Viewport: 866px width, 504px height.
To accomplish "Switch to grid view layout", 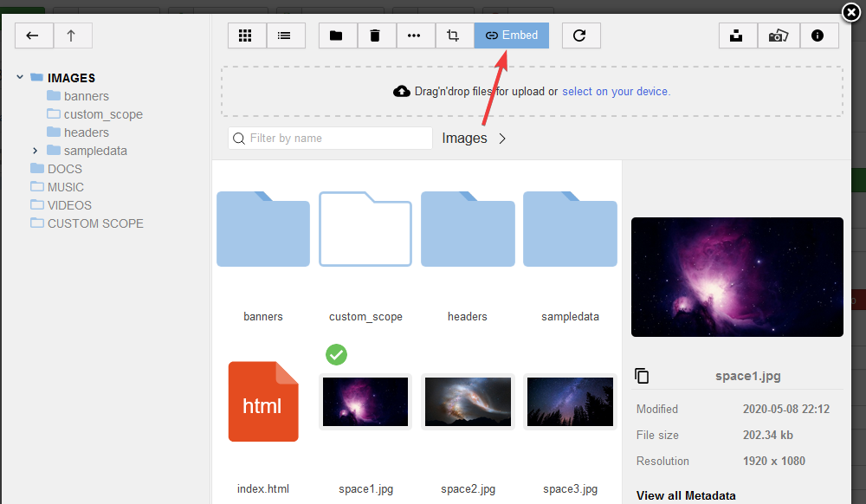I will [x=247, y=36].
